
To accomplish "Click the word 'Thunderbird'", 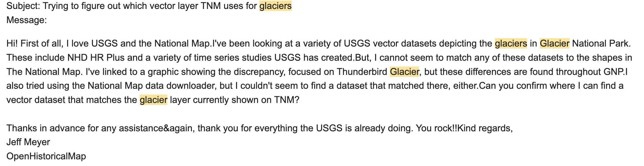I will click(x=362, y=72).
